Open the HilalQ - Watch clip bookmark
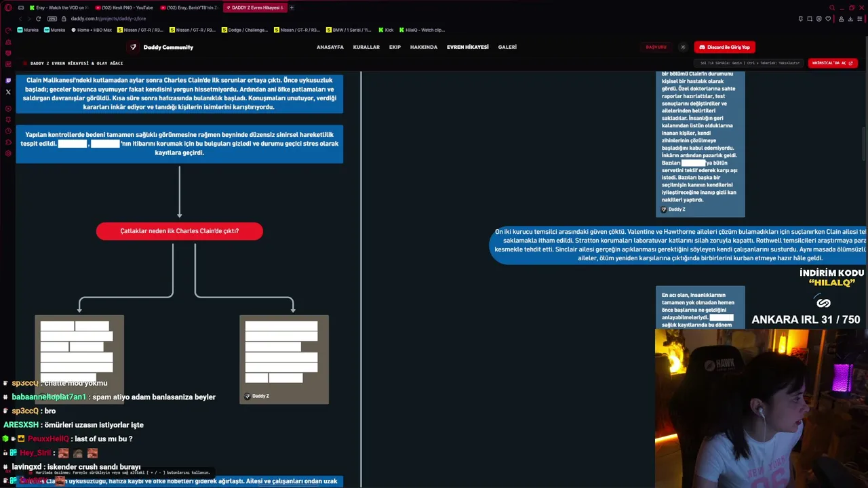Viewport: 868px width, 488px height. (x=422, y=30)
